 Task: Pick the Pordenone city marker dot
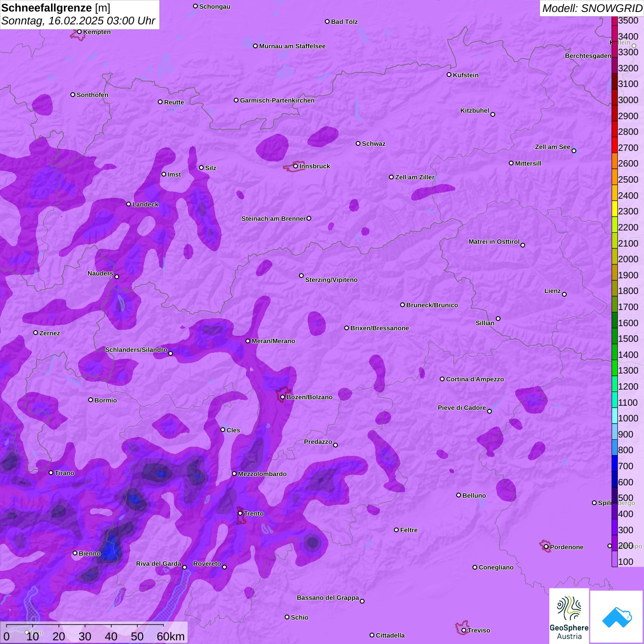[546, 547]
